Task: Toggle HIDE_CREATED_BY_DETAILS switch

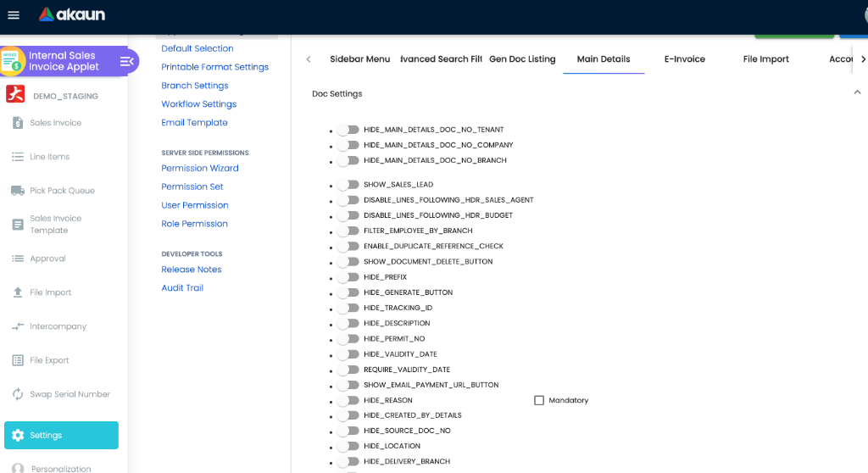Action: pyautogui.click(x=348, y=415)
